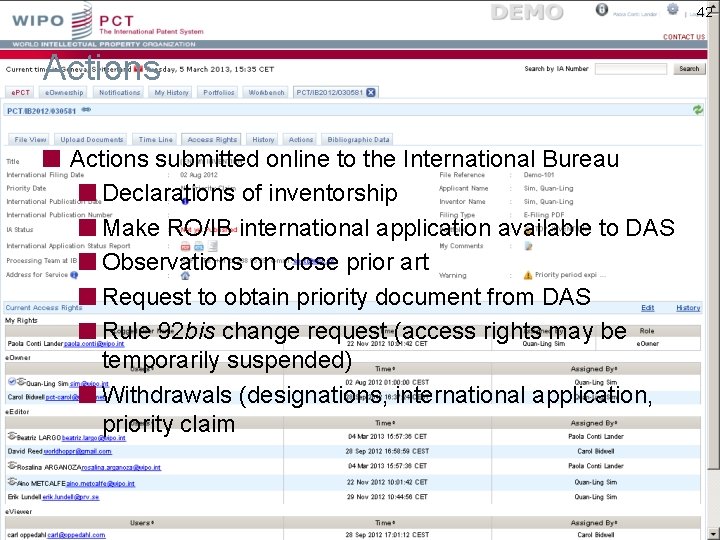Sort eViewer table by Assigned By column
This screenshot has width=720, height=540.
pos(594,523)
